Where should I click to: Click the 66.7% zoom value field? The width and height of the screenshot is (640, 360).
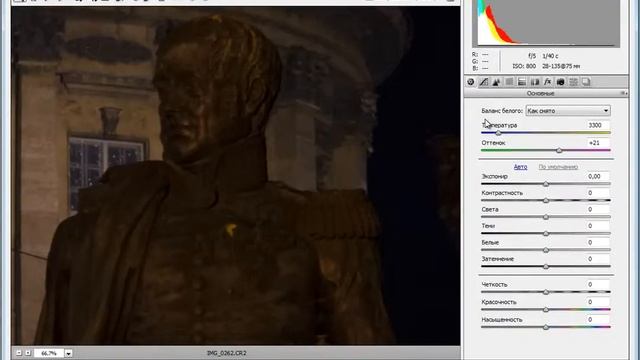(49, 353)
